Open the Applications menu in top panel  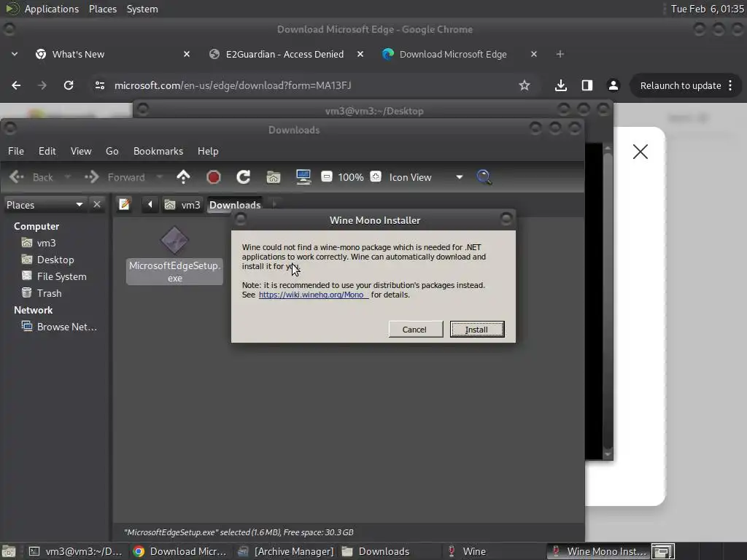pyautogui.click(x=52, y=9)
